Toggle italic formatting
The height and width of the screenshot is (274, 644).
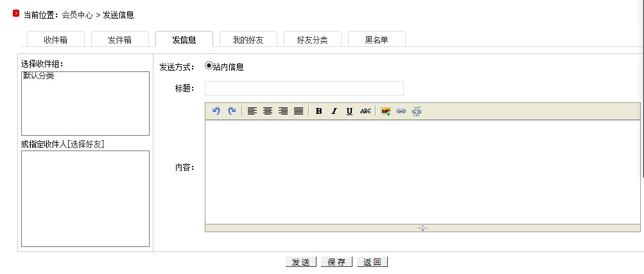(x=334, y=111)
